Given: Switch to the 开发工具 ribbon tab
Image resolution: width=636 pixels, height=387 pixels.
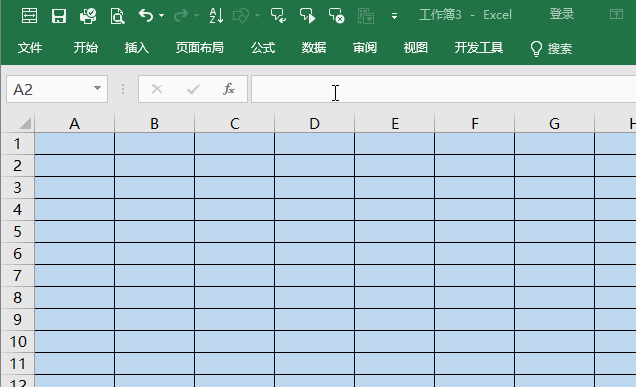Looking at the screenshot, I should (x=479, y=48).
